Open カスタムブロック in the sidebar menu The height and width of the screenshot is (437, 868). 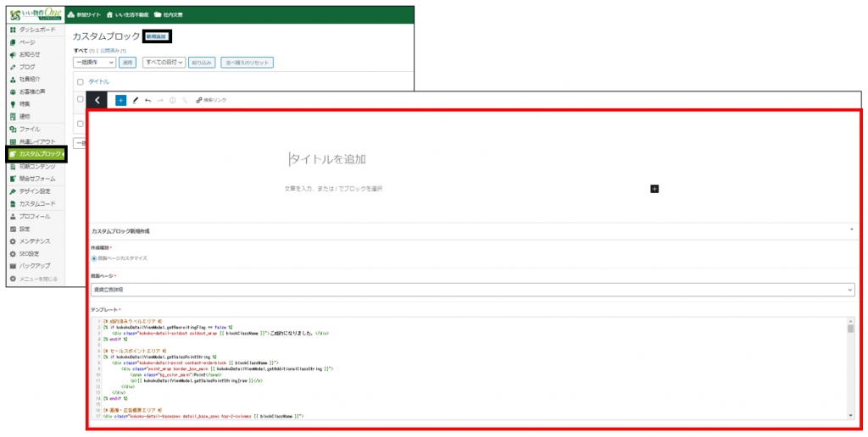coord(38,154)
